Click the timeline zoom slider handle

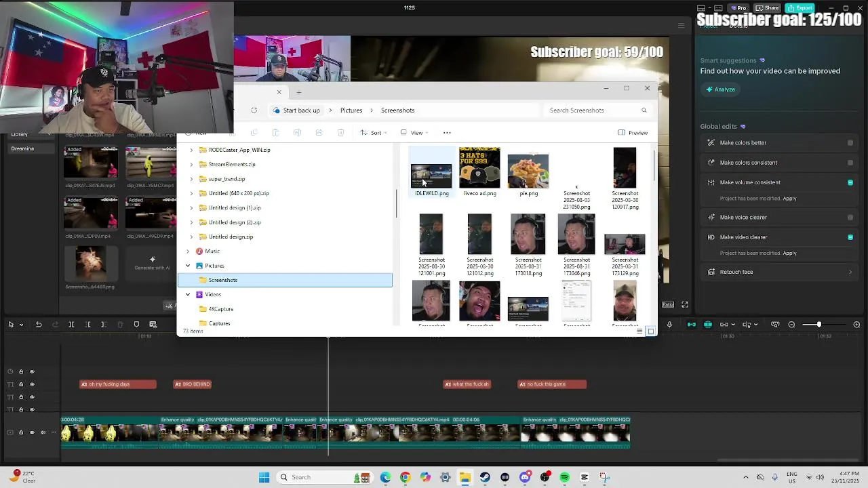(818, 325)
